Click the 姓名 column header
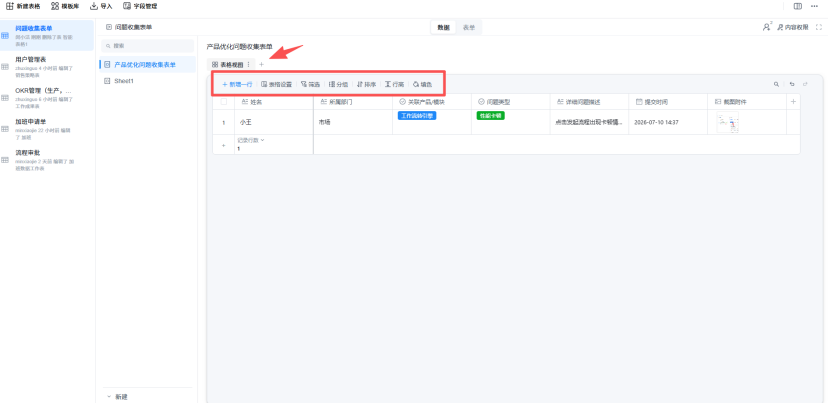The width and height of the screenshot is (828, 404). pyautogui.click(x=274, y=102)
